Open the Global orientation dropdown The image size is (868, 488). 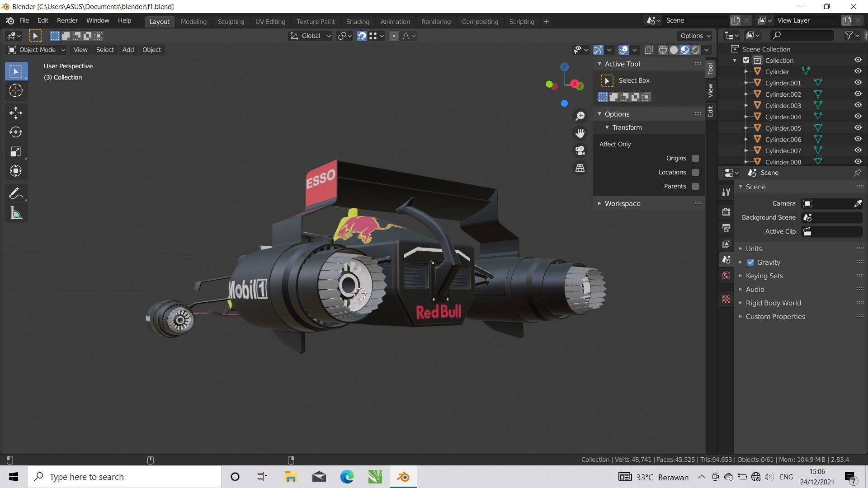310,36
